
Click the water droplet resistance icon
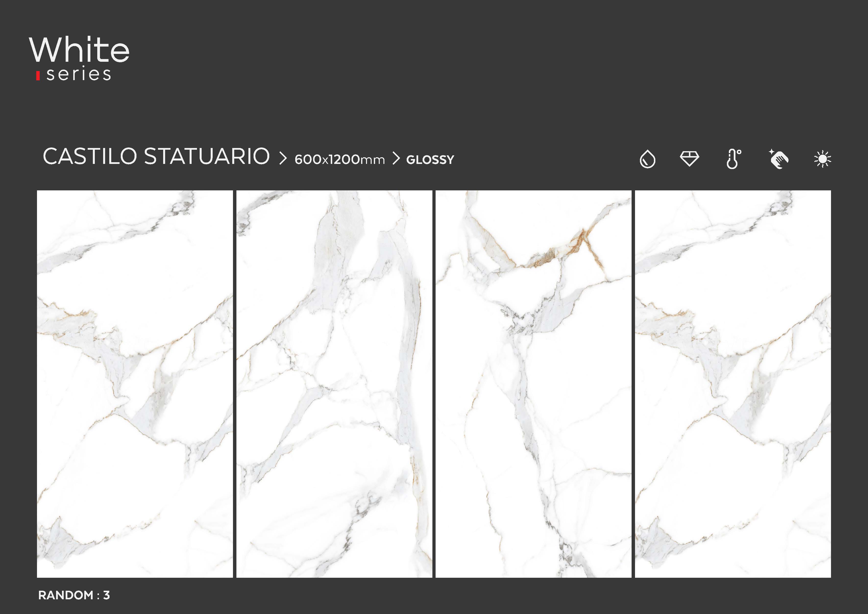(x=647, y=159)
